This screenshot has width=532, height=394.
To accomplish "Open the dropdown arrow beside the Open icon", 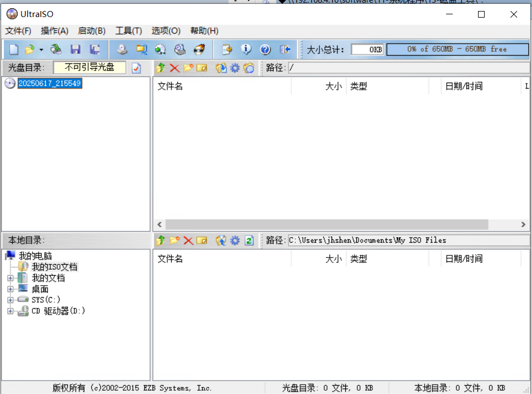I will point(41,50).
